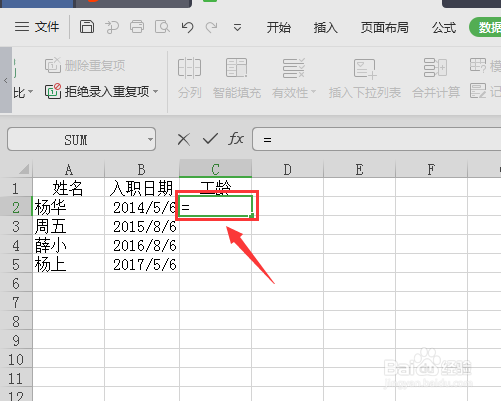Click the redo arrow icon
Viewport: 501px width, 401px height.
click(212, 27)
